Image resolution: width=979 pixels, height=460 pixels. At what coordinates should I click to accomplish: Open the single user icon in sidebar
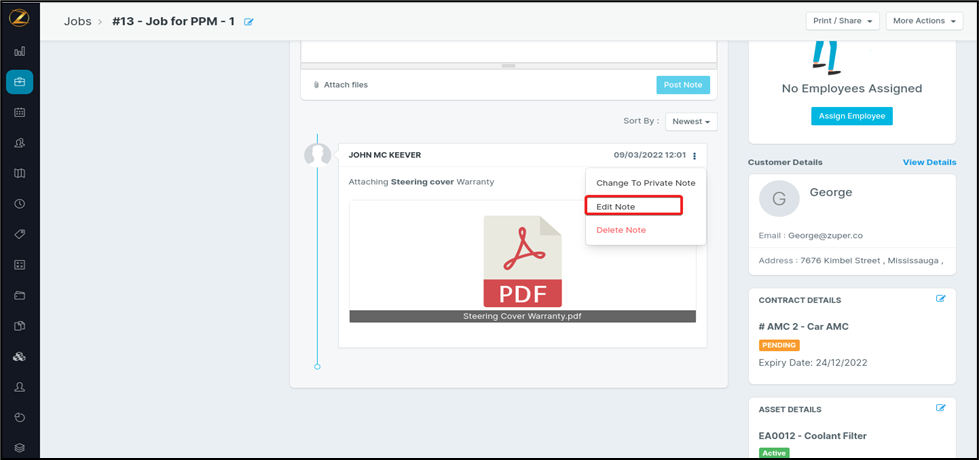click(19, 387)
